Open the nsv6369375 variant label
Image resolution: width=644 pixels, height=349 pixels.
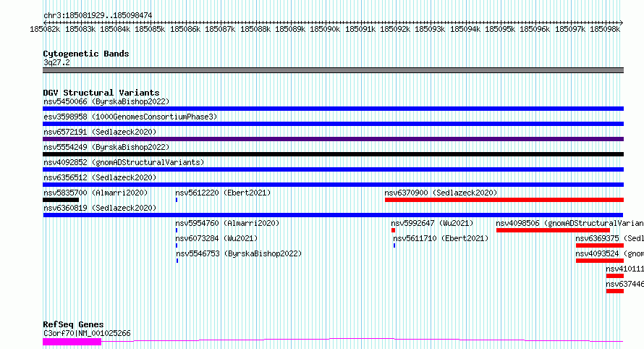point(609,238)
